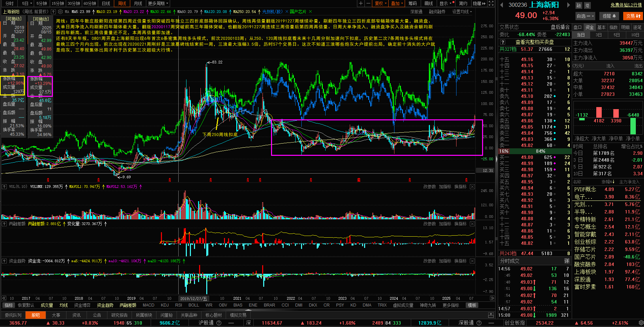Open help for VOL indicator
Screen dimensions: 644x327
[4, 187]
